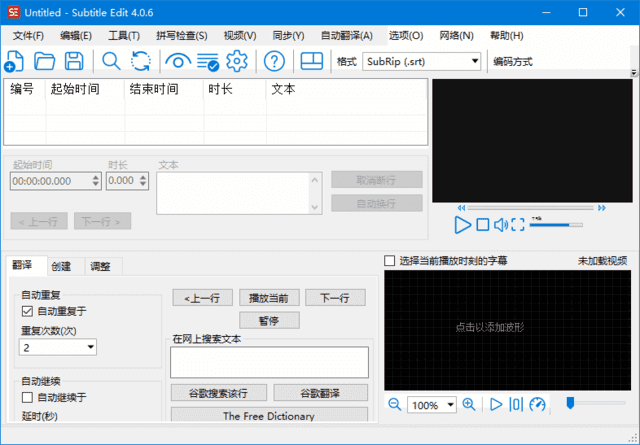This screenshot has width=640, height=445.
Task: Open Help question mark icon
Action: [274, 61]
